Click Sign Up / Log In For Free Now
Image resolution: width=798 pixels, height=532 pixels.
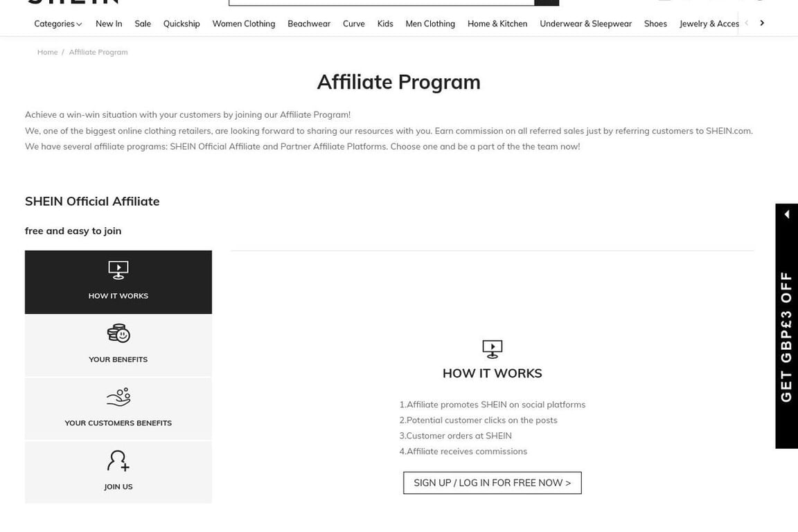pos(492,483)
